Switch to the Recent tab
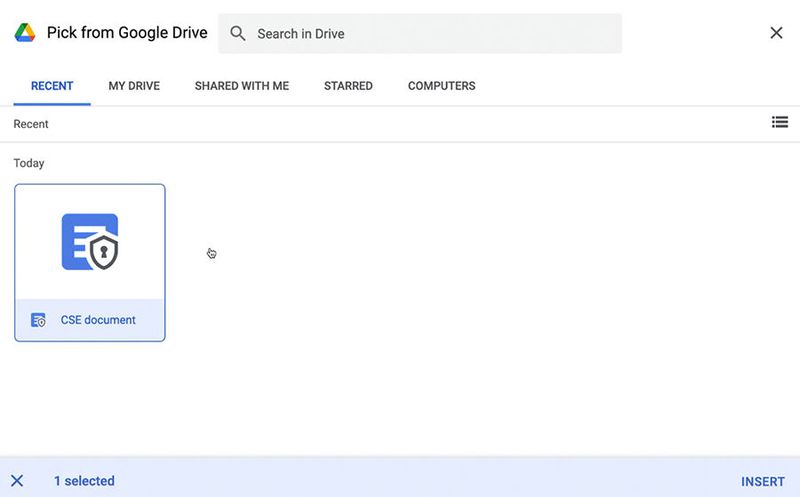 coord(52,86)
